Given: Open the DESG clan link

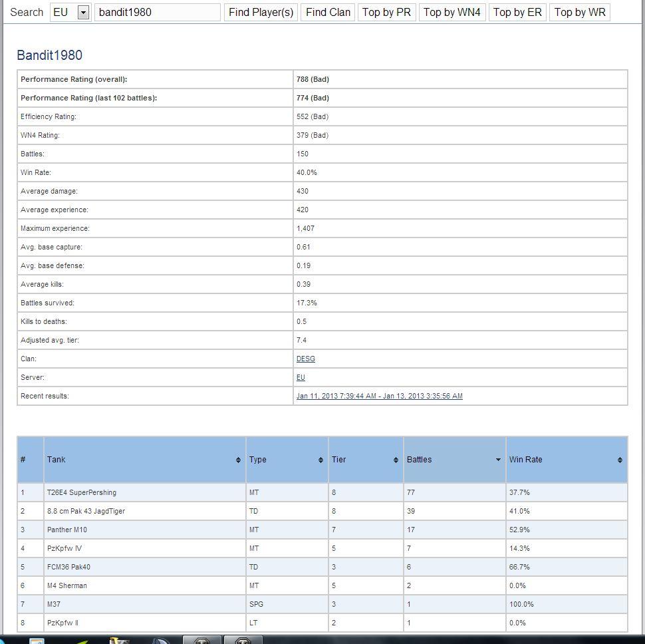Looking at the screenshot, I should [306, 359].
